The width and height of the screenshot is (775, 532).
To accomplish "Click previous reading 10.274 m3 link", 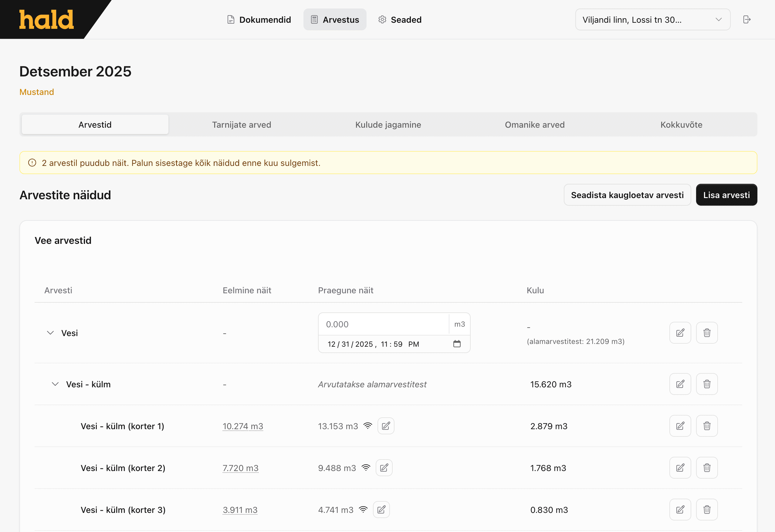I will 242,426.
